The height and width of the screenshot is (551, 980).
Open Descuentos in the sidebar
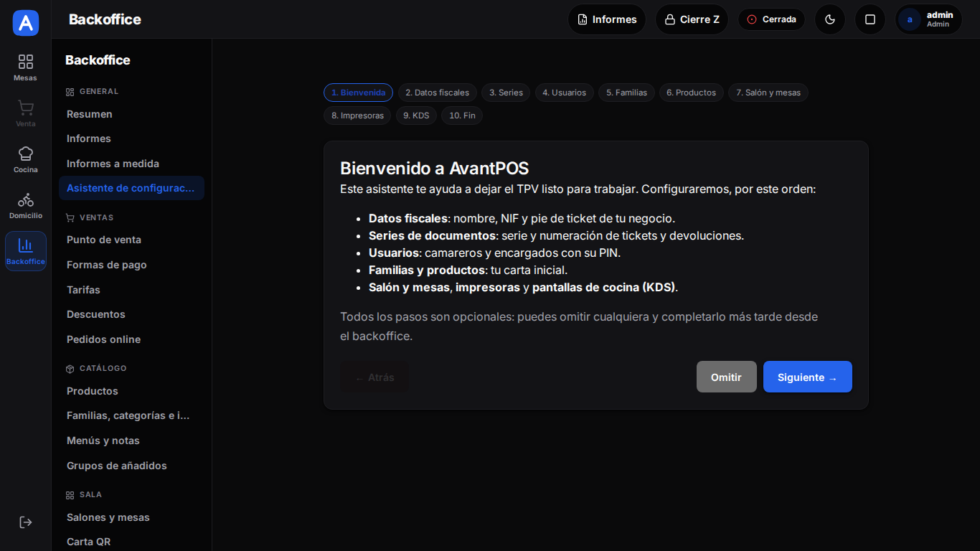pos(131,314)
